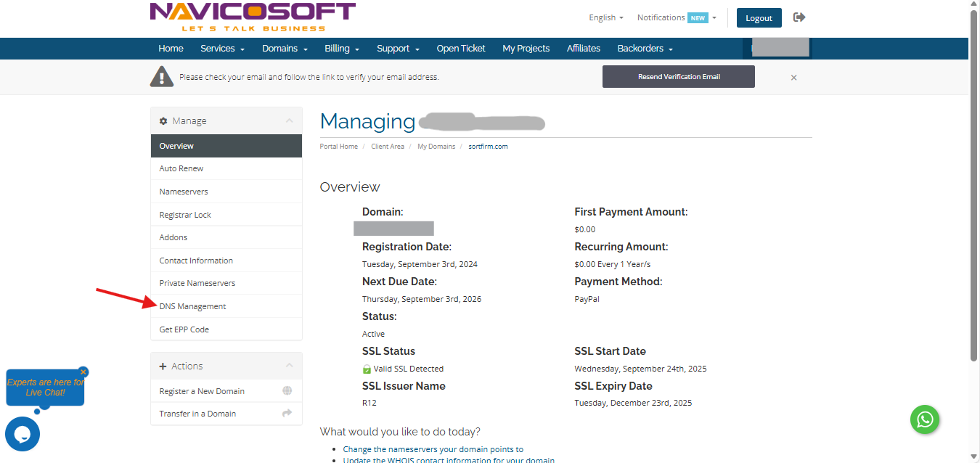Open the live chat bubble icon
Screen dimensions: 980x463
23,434
